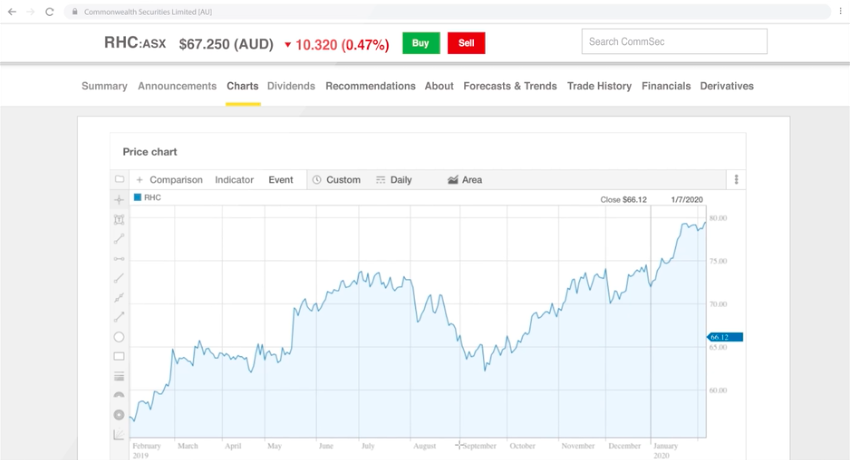Open the Recommendations tab

click(370, 86)
